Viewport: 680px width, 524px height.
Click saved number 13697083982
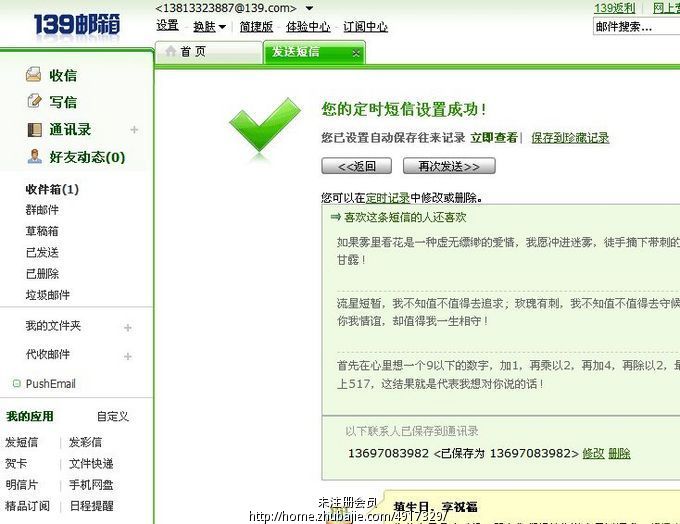[388, 453]
